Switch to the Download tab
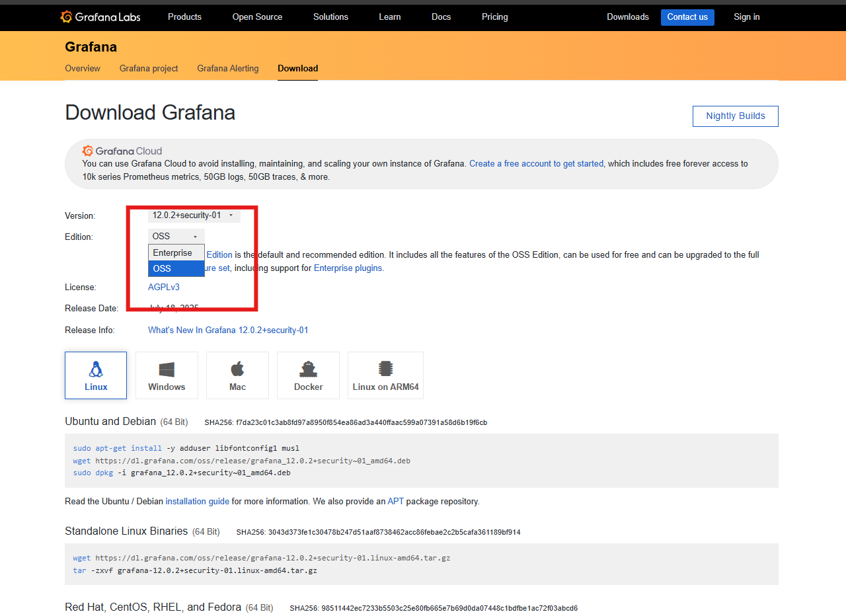Viewport: 846px width, 616px height. pyautogui.click(x=298, y=68)
